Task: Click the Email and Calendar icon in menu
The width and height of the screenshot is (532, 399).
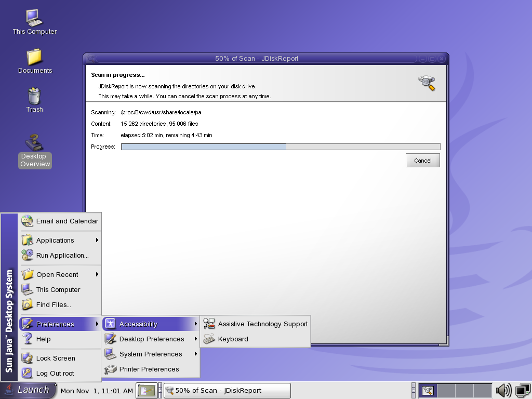Action: [27, 221]
